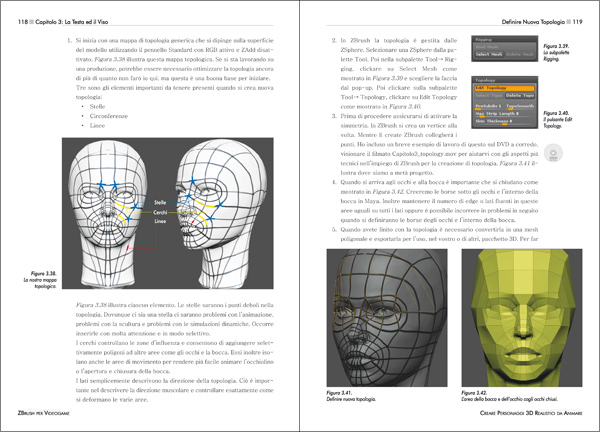The height and width of the screenshot is (432, 600).
Task: Click the 'Cerchi' label in the figure
Action: [x=160, y=212]
